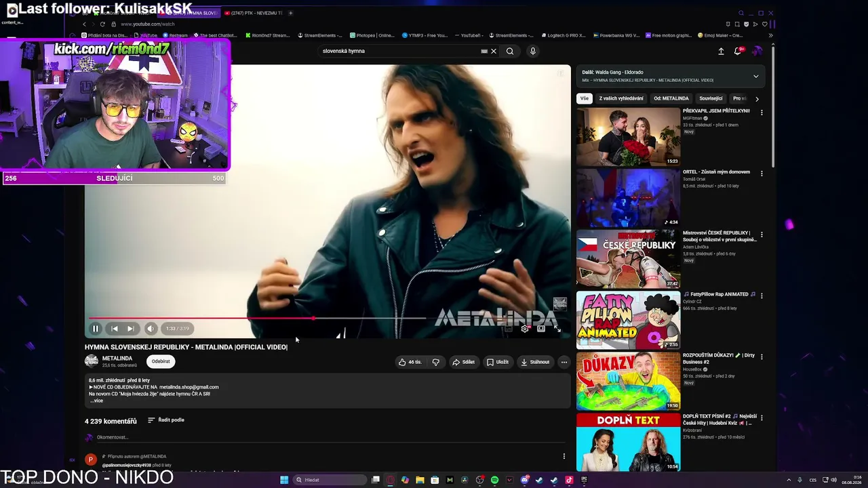This screenshot has height=488, width=868.
Task: Open YouTube create upload icon
Action: tap(721, 51)
